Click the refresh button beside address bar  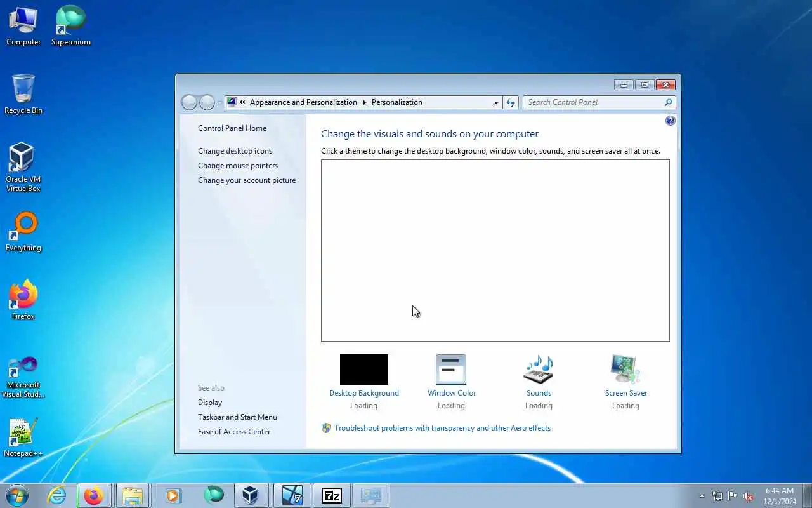(x=511, y=102)
